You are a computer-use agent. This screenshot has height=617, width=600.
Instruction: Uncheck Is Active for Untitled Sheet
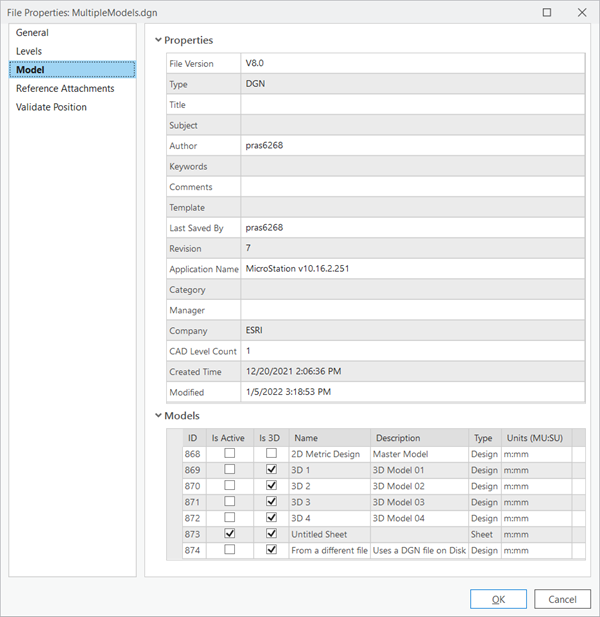click(x=230, y=534)
